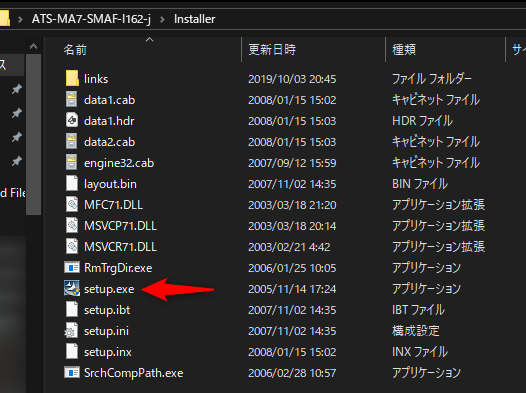Select the setup.inx file icon
526x393 pixels.
coord(72,351)
